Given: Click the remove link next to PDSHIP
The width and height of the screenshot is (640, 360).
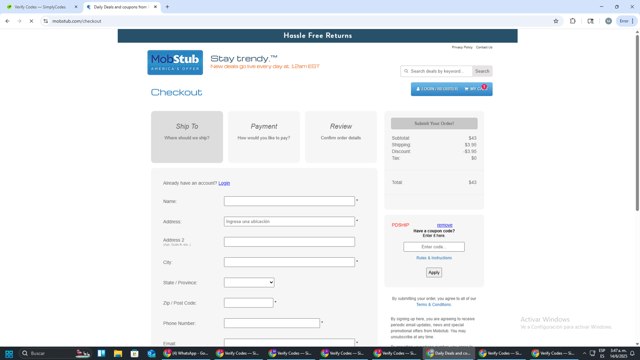Looking at the screenshot, I should pyautogui.click(x=444, y=225).
